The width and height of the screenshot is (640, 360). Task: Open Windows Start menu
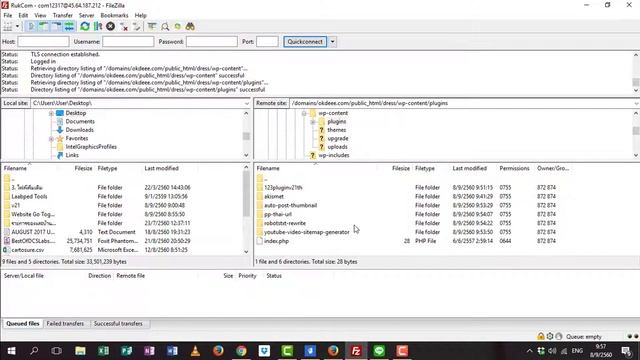[x=11, y=351]
